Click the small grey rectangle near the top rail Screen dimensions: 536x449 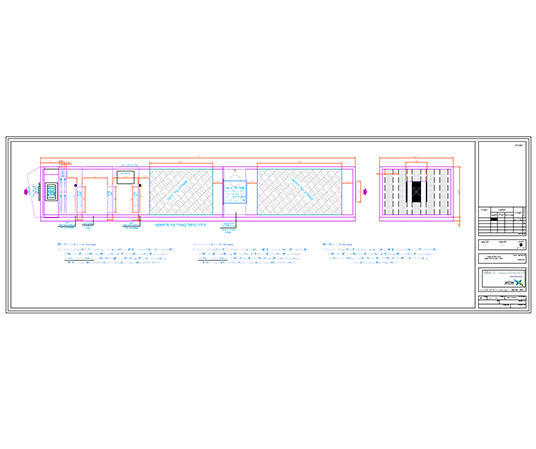[125, 177]
